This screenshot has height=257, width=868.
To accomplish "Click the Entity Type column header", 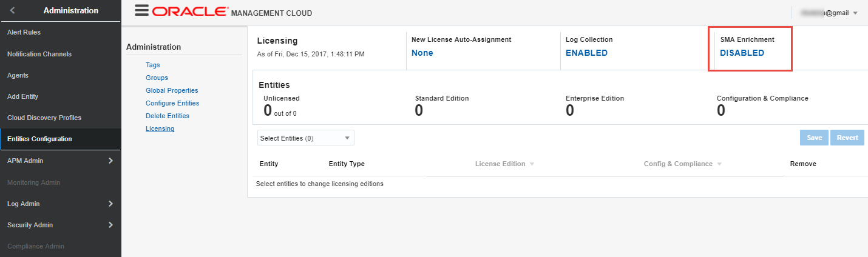I will pyautogui.click(x=347, y=164).
